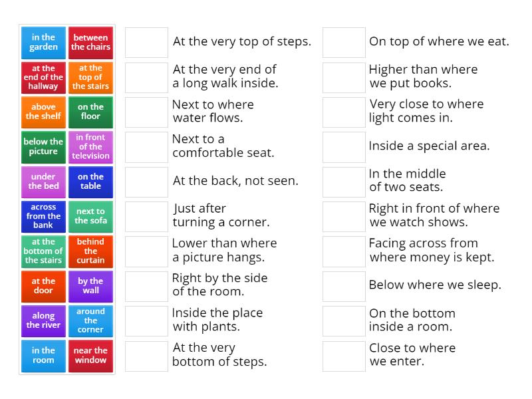Viewport: 532px width, 399px height.
Task: Click the 'at the top of the stairs' tile
Action: click(91, 77)
